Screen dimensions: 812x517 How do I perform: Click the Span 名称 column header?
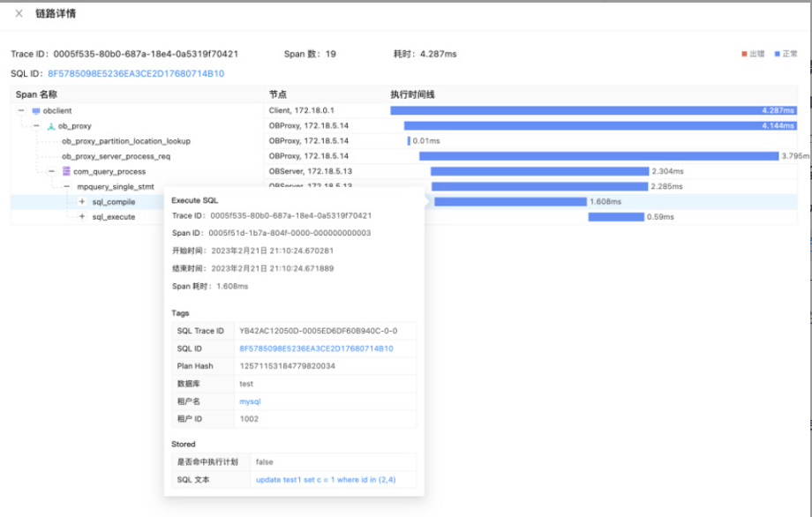click(x=36, y=94)
